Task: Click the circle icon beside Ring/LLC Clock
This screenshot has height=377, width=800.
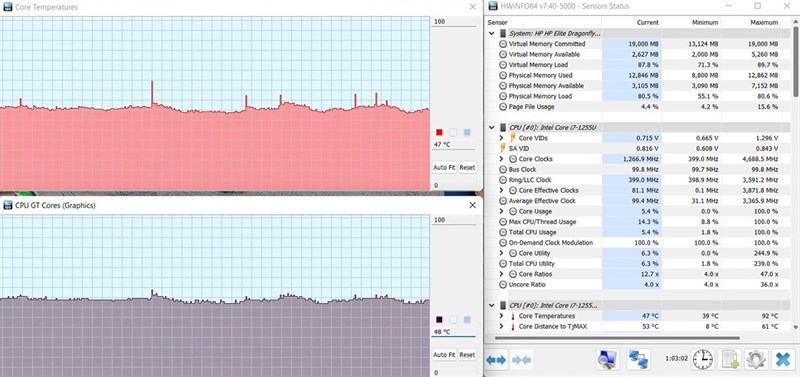Action: click(x=503, y=180)
